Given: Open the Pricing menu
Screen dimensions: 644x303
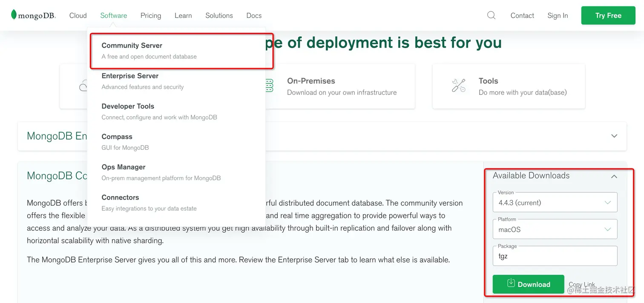Looking at the screenshot, I should [151, 15].
